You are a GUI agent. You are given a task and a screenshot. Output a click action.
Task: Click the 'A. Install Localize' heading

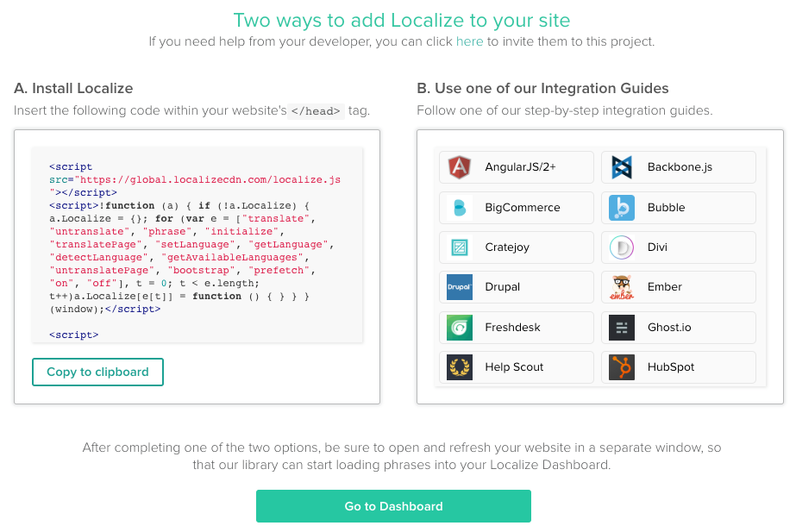(x=73, y=88)
